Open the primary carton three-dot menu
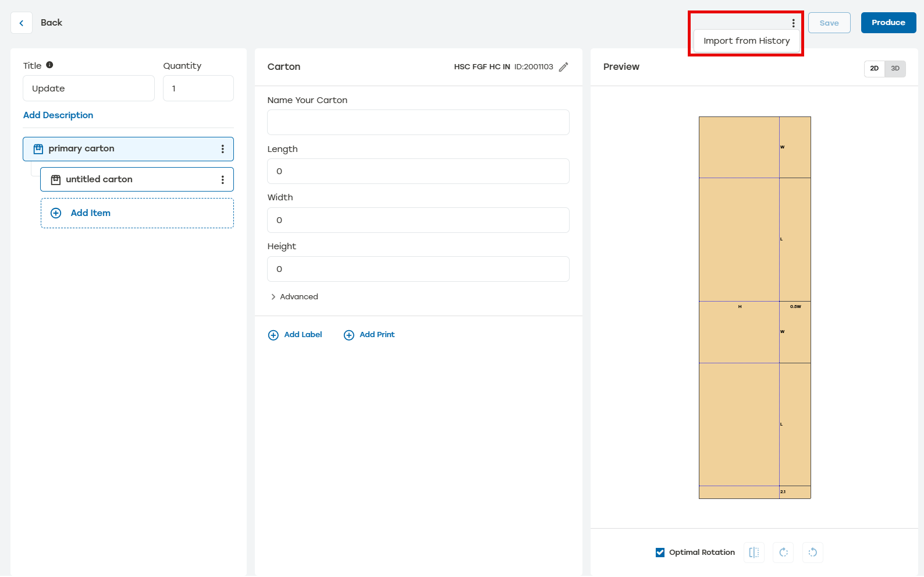The height and width of the screenshot is (577, 924). 222,149
